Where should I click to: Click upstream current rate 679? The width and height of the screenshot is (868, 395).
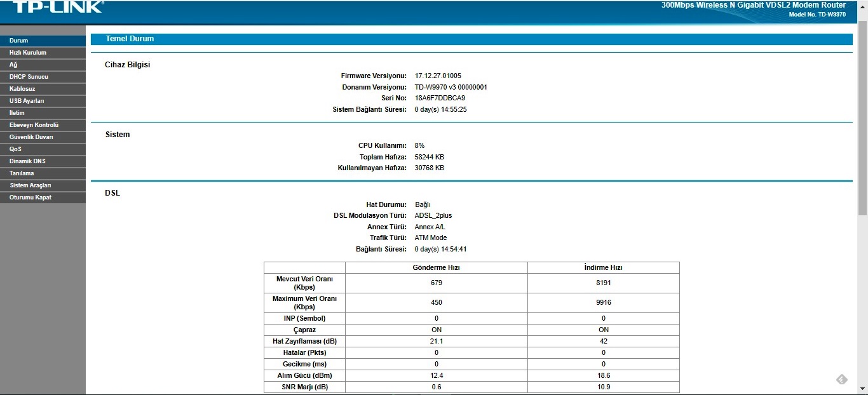437,283
